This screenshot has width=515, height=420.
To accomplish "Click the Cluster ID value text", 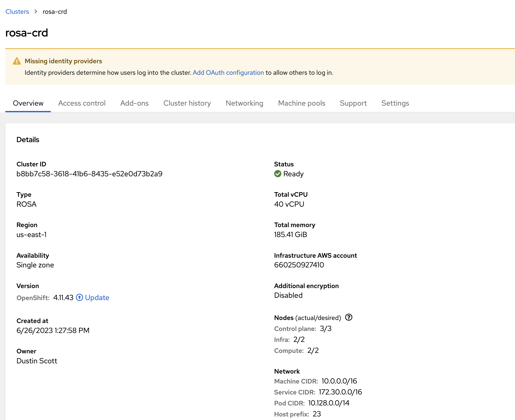I will [89, 174].
